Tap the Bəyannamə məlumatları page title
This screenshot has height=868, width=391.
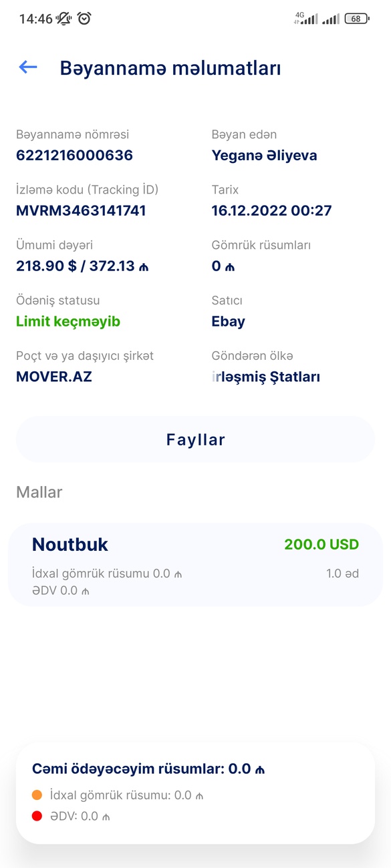tap(170, 68)
